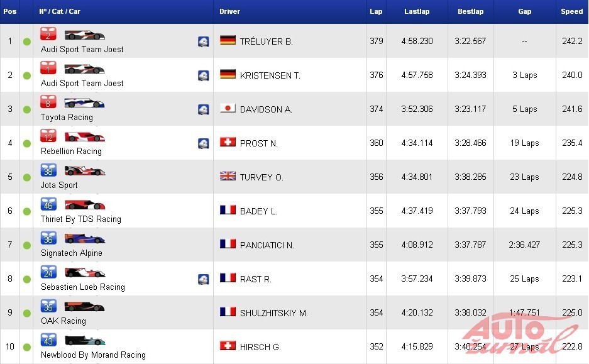This screenshot has height=364, width=589.
Task: Sort by the Bestlap column header
Action: [470, 11]
